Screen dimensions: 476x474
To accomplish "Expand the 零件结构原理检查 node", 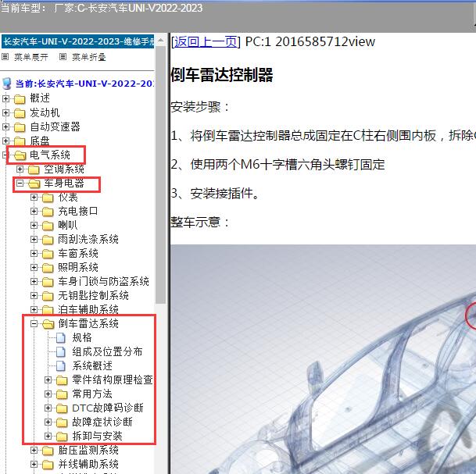I will 48,380.
